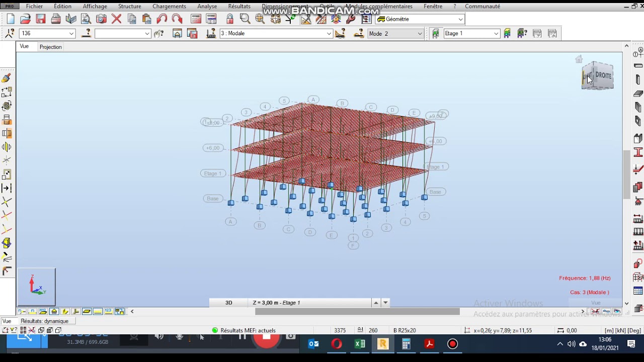Toggle load values display with the 123 icon
644x362 pixels.
(x=108, y=311)
